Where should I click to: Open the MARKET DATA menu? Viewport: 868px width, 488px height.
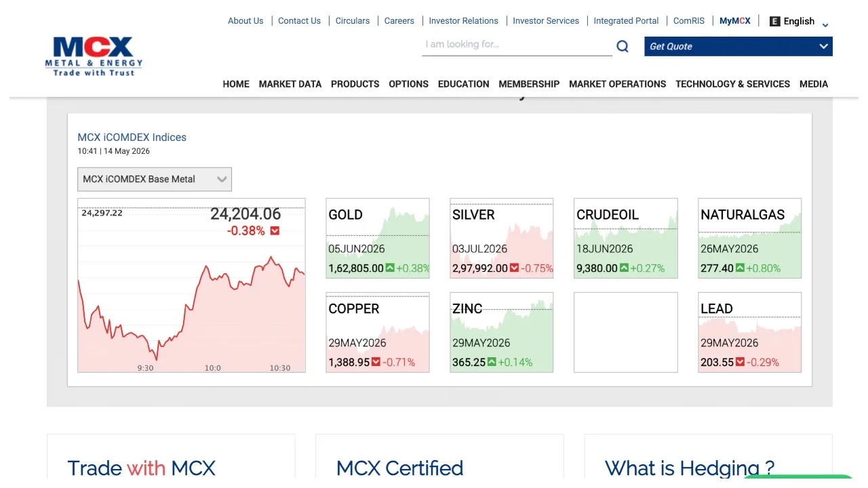[x=290, y=84]
